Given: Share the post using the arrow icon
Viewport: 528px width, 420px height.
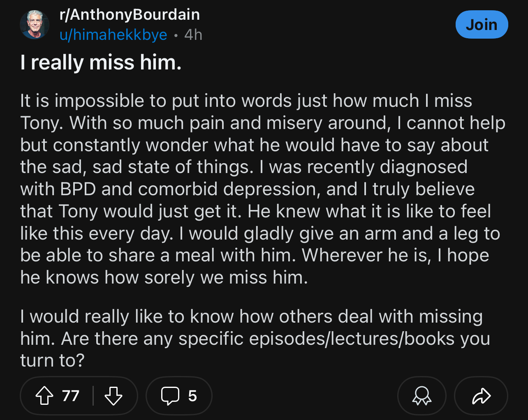Looking at the screenshot, I should [x=481, y=396].
